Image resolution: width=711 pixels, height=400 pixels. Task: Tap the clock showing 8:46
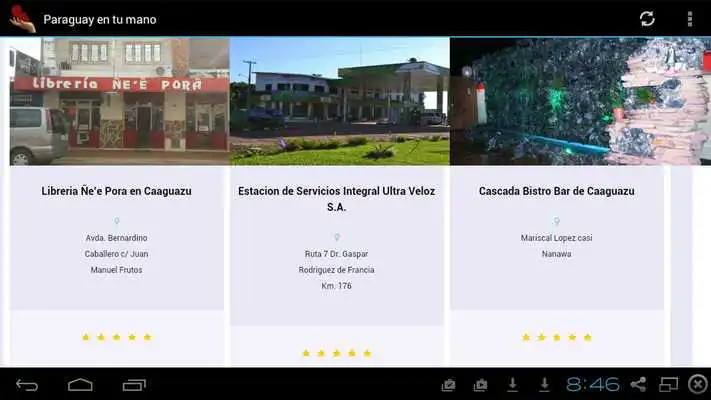593,385
